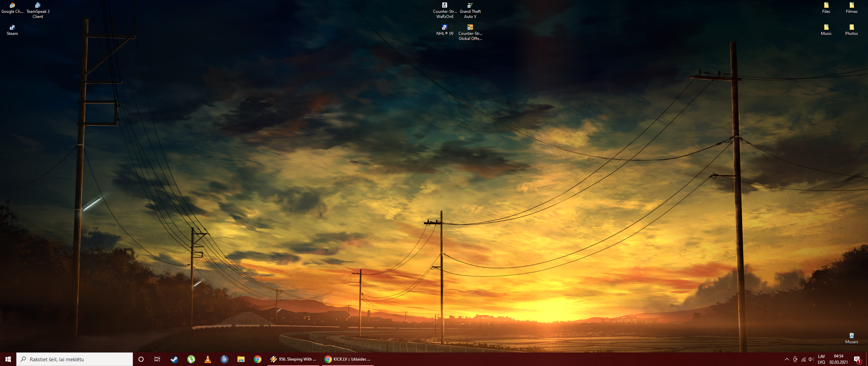Open the Google Chrome desktop shortcut
The width and height of the screenshot is (868, 366).
(12, 8)
